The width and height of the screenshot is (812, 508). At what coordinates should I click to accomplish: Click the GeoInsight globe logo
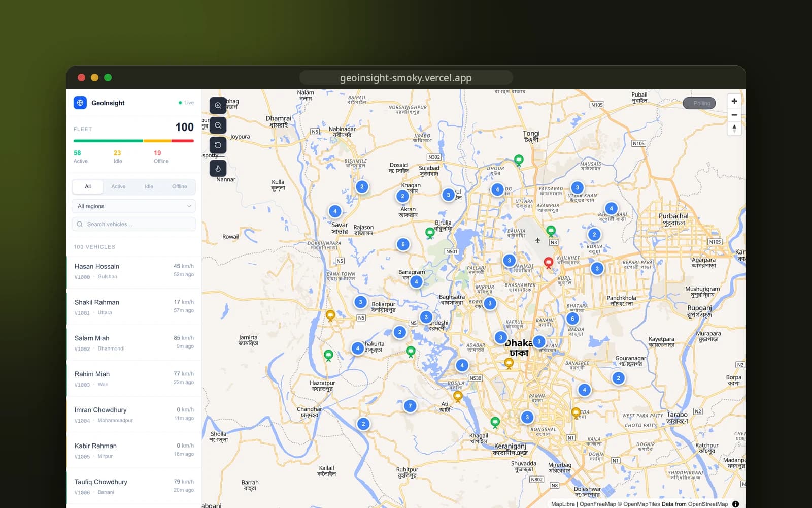click(x=80, y=103)
